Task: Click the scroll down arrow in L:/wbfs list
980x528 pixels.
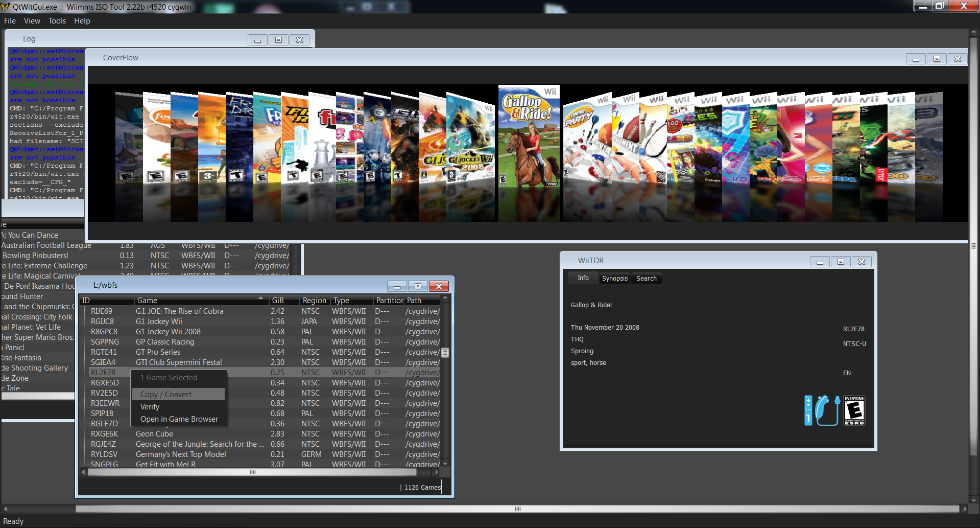Action: [445, 464]
